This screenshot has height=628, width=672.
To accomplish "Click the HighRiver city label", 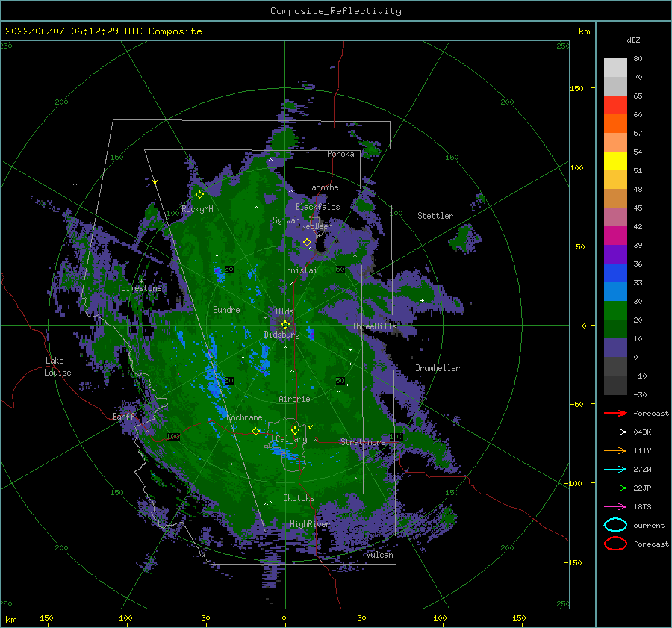I will click(x=309, y=524).
